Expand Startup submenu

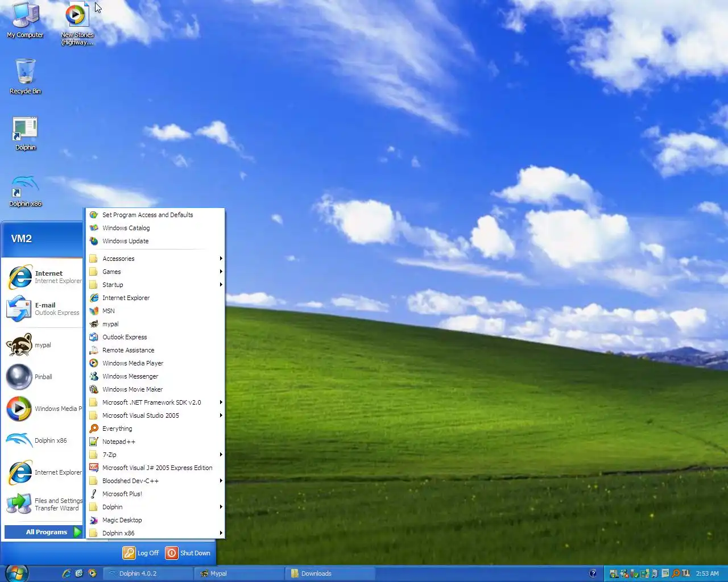click(x=155, y=285)
